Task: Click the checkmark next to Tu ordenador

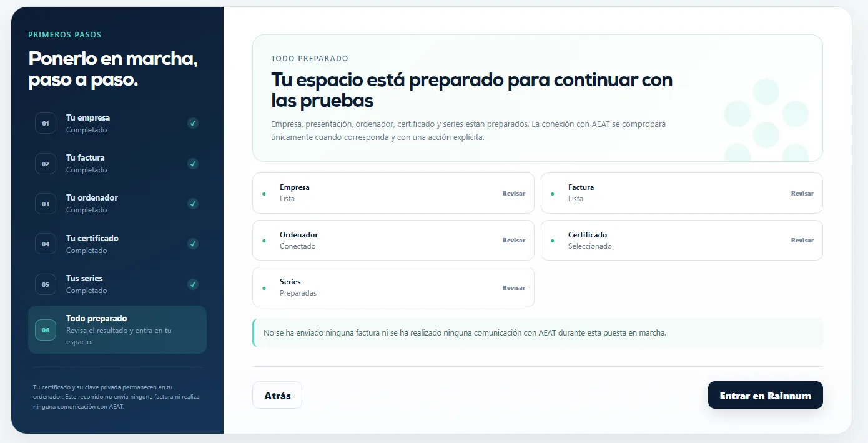Action: (193, 204)
